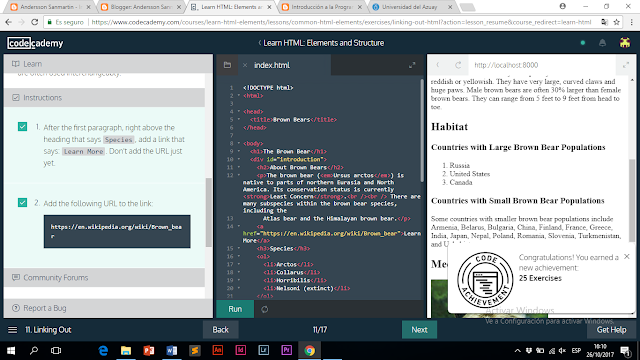Open Adobe Animate from taskbar

coord(218,351)
